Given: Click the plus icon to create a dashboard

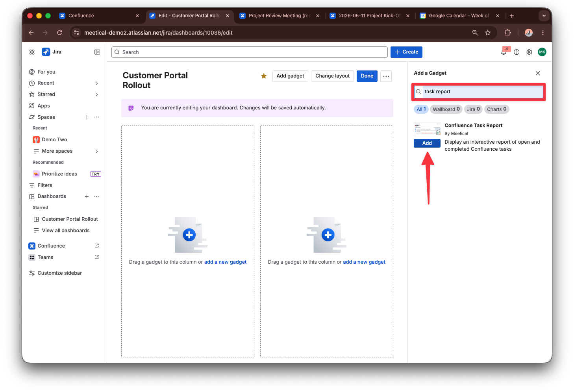Looking at the screenshot, I should coord(87,196).
